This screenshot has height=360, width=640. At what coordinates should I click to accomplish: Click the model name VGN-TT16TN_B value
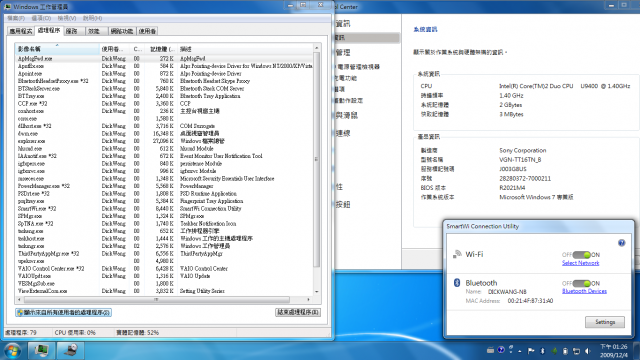(x=520, y=160)
